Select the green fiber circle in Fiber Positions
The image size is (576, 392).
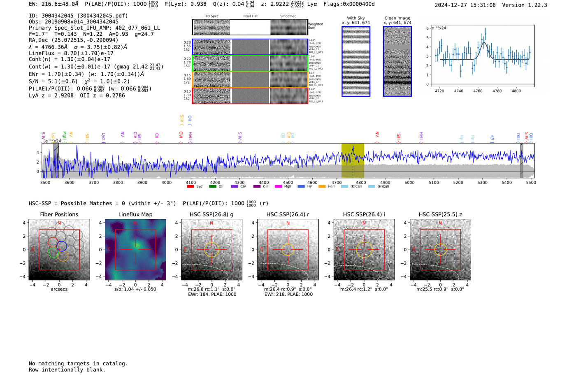53,253
